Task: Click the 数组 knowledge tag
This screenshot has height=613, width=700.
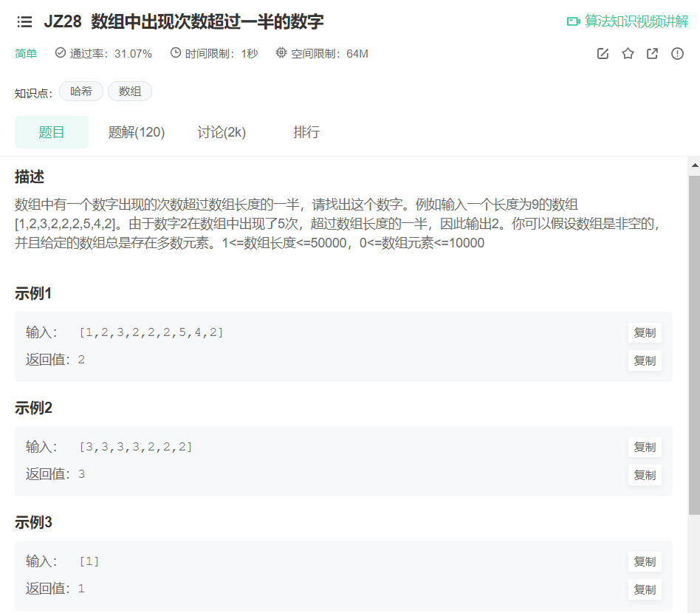Action: pyautogui.click(x=130, y=91)
